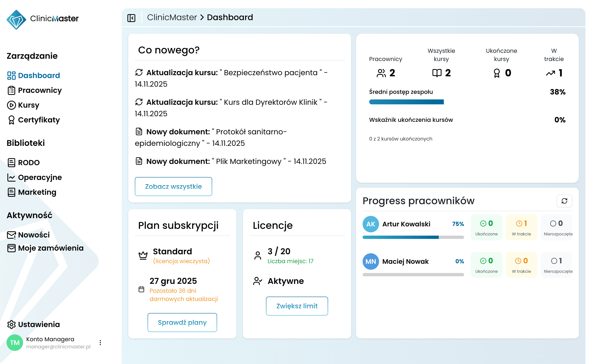Click Maciej Nowak's MN avatar
The image size is (592, 364).
click(x=370, y=261)
